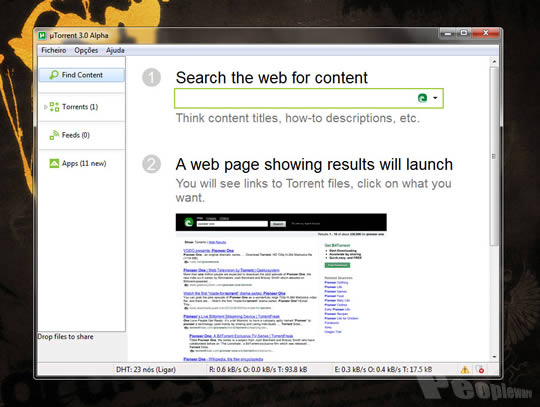Click the yellow warning status icon

(x=465, y=370)
